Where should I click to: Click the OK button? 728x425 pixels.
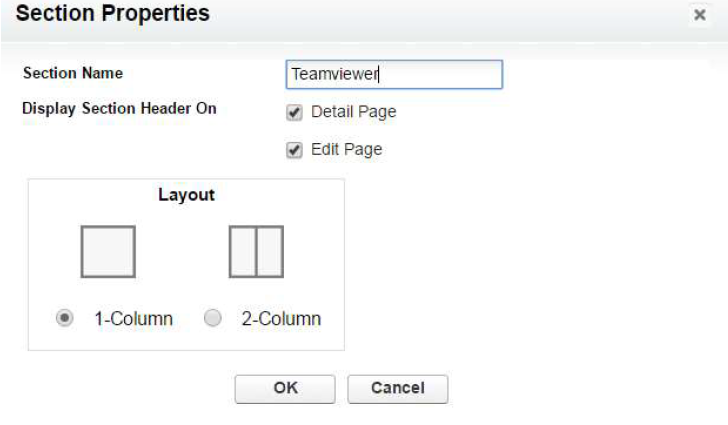coord(285,389)
